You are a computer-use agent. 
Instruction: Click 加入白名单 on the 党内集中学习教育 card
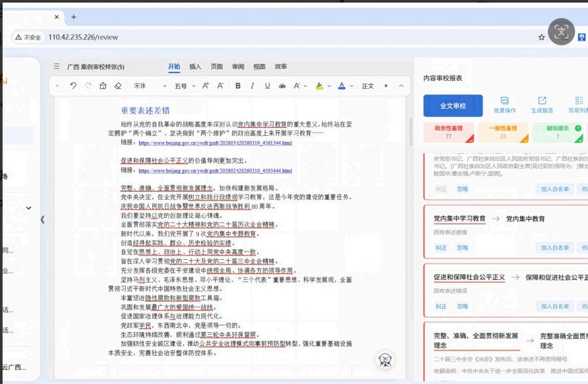coord(554,248)
